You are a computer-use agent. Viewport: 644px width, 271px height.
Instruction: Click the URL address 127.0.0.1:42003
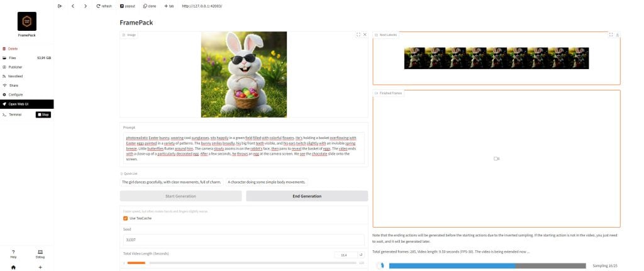[202, 6]
